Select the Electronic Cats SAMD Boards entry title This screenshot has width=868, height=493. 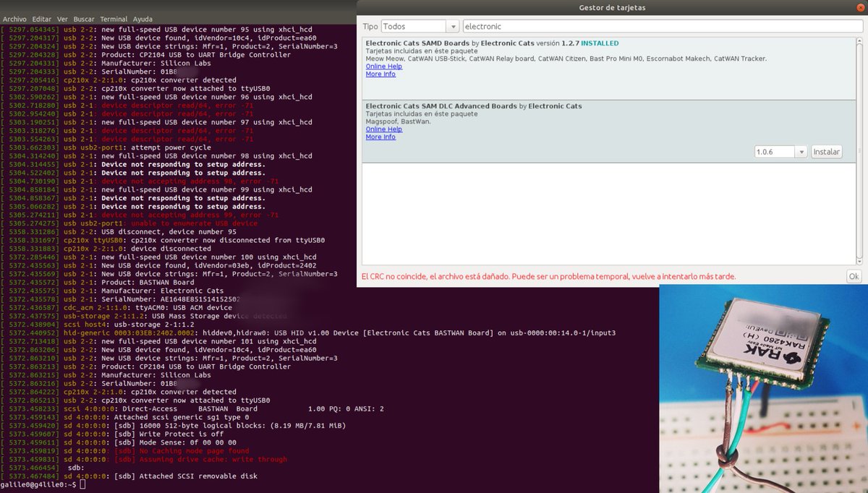(x=417, y=43)
